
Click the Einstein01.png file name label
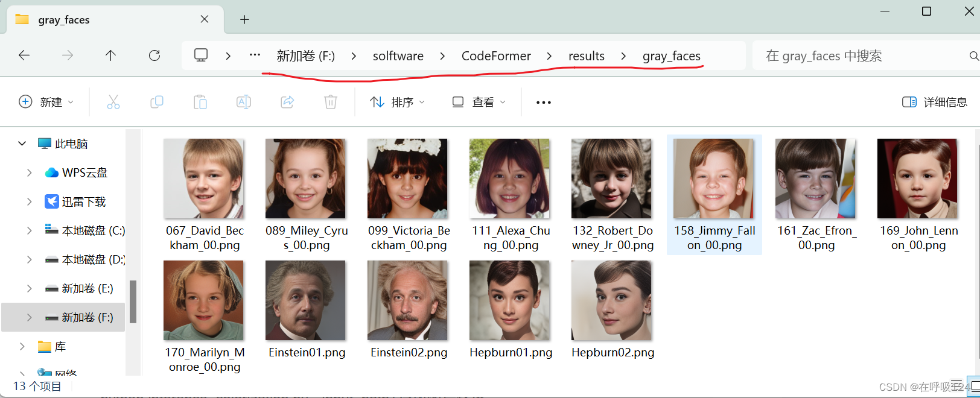click(x=307, y=352)
